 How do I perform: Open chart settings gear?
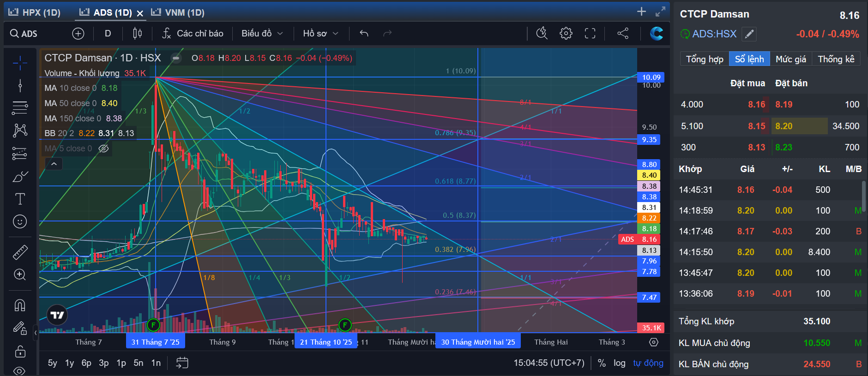(566, 33)
